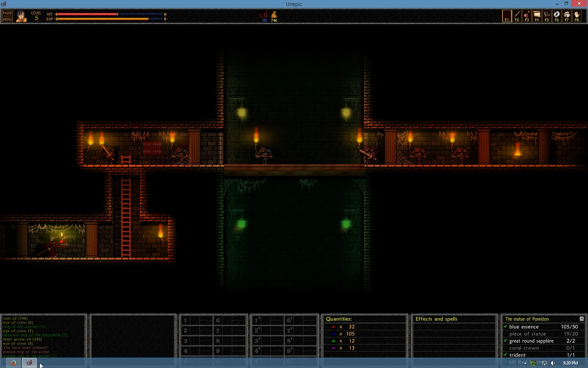Screen dimensions: 588x368
Task: Open the game MENU button
Action: tap(7, 19)
